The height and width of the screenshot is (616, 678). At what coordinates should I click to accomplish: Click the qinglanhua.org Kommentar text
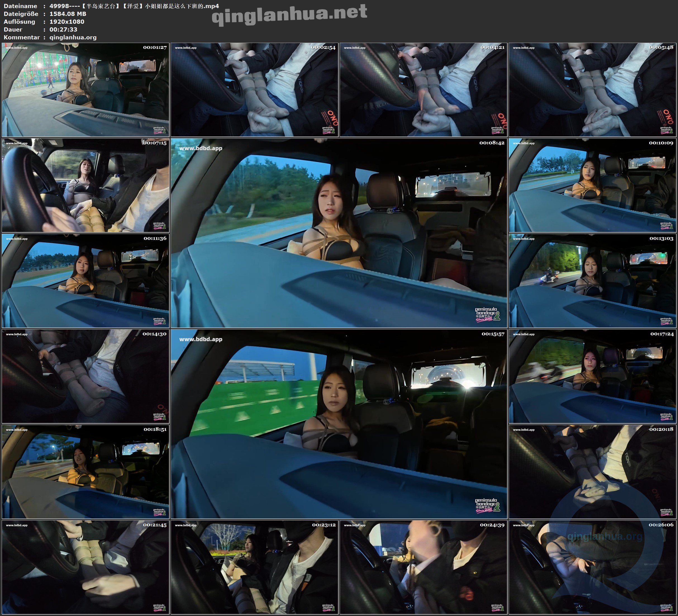pyautogui.click(x=73, y=37)
